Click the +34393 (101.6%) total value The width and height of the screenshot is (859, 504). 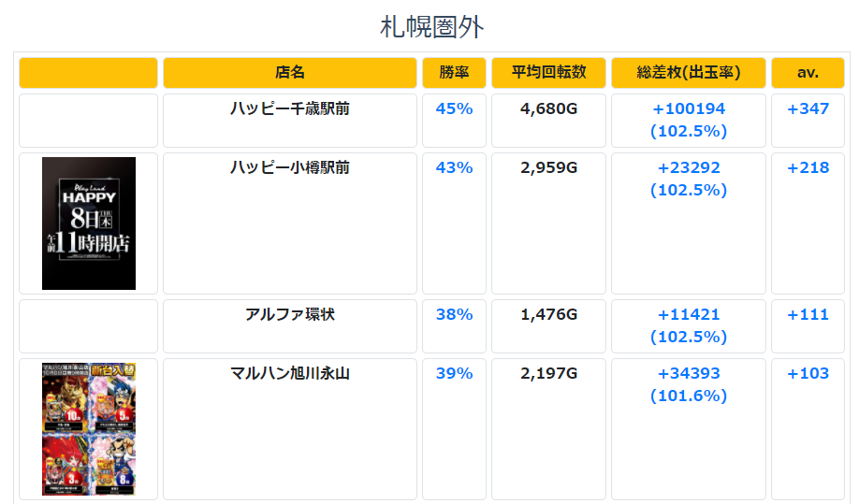tap(689, 384)
